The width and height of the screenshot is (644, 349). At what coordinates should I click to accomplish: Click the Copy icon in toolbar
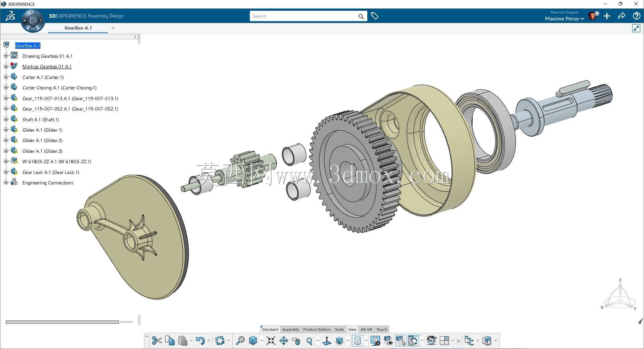pos(170,341)
